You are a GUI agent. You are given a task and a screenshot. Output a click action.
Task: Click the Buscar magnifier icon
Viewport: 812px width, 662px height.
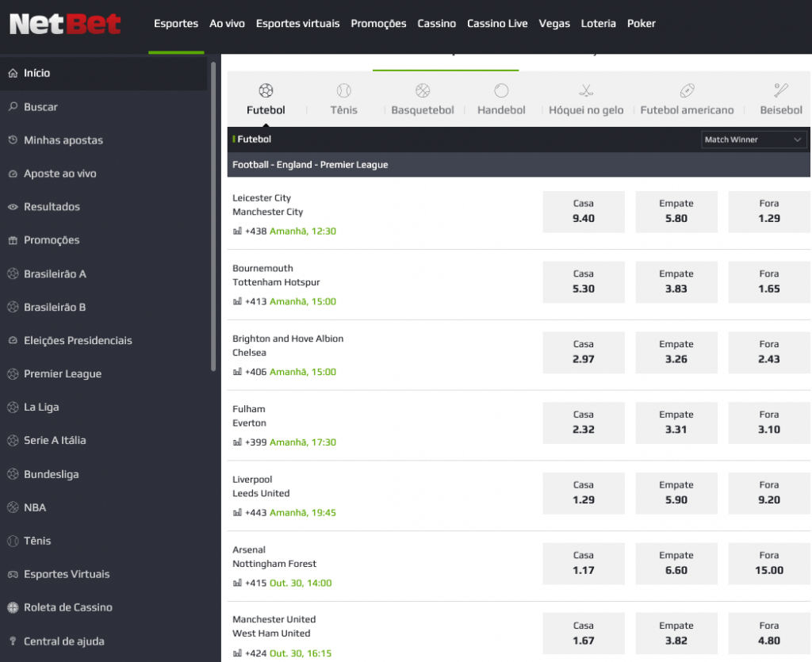click(x=13, y=106)
